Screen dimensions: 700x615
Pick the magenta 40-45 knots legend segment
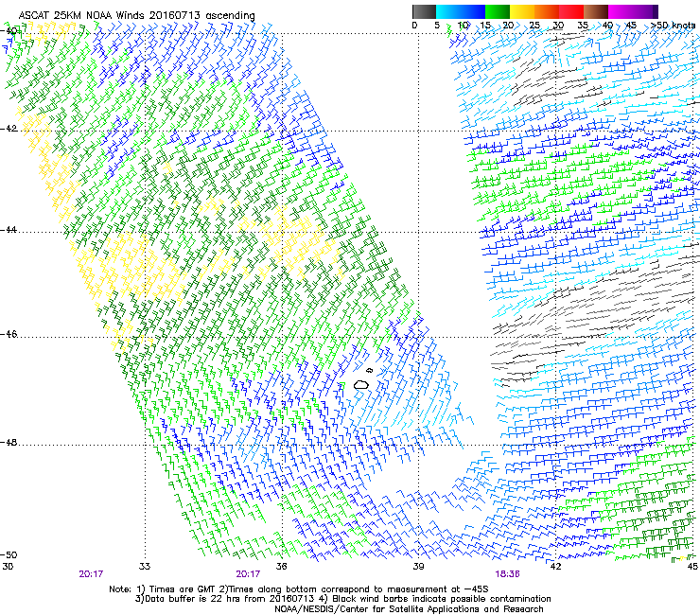[x=621, y=11]
